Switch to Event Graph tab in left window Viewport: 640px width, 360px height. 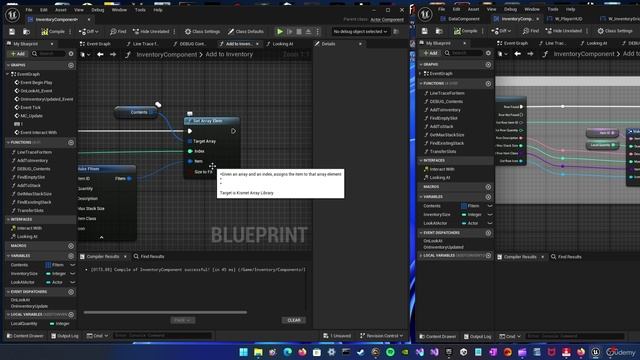tap(95, 44)
